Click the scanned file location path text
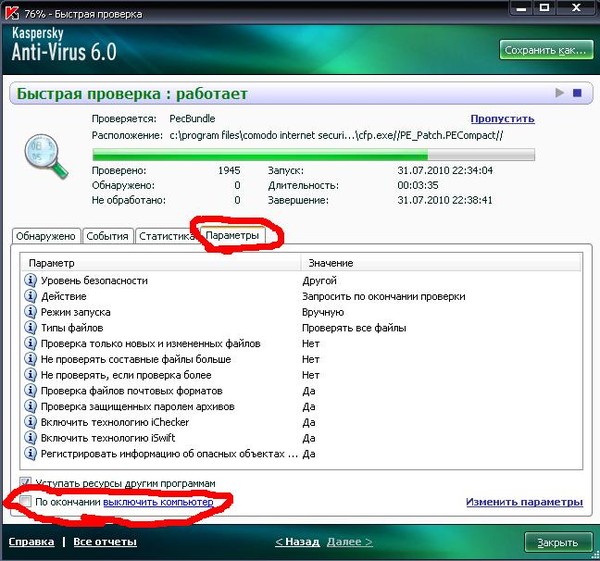 (336, 135)
